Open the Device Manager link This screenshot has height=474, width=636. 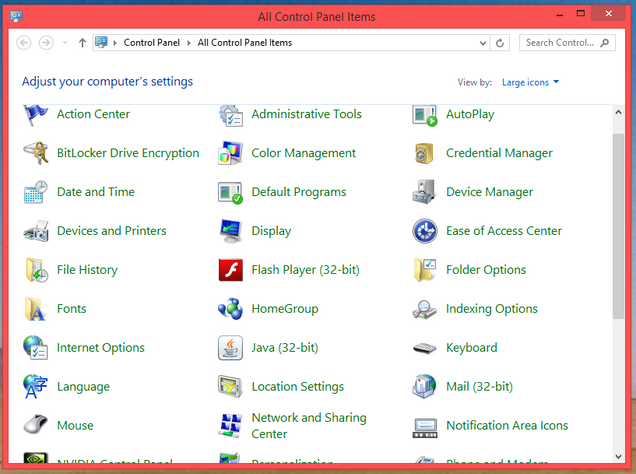(x=490, y=192)
